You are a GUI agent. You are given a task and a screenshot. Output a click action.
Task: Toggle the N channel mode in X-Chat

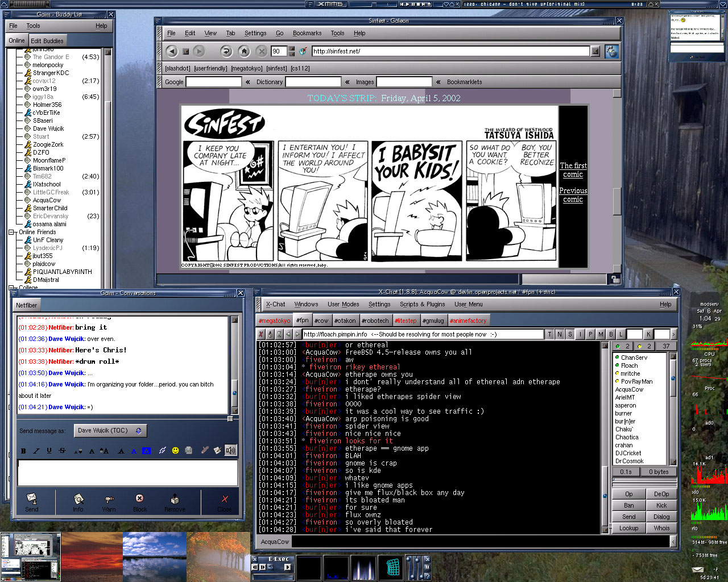tap(560, 334)
